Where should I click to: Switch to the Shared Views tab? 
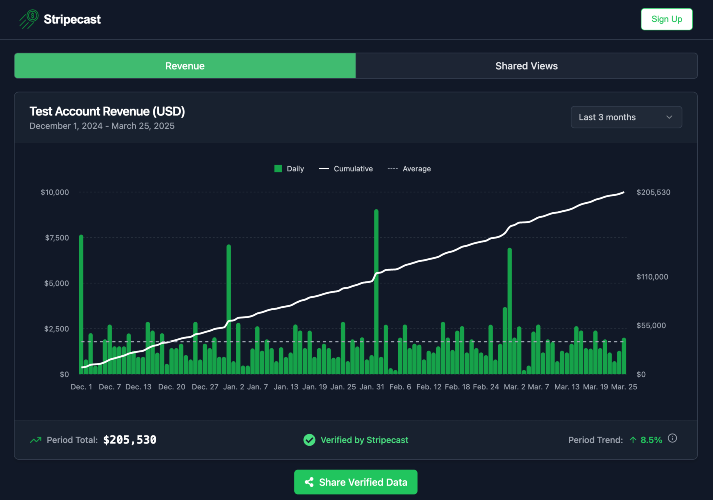click(x=527, y=66)
